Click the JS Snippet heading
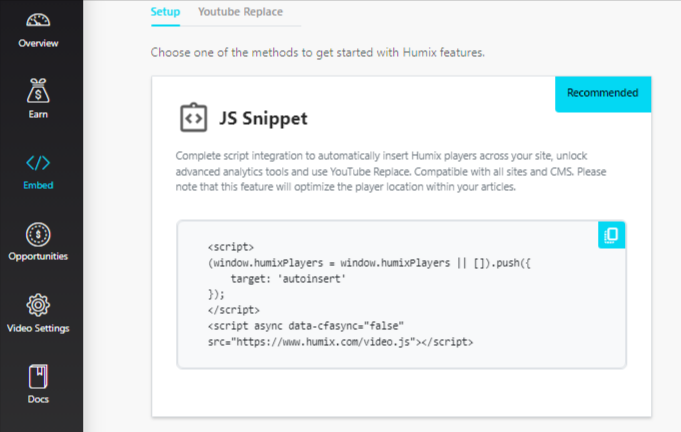Viewport: 681px width, 432px height. [263, 119]
